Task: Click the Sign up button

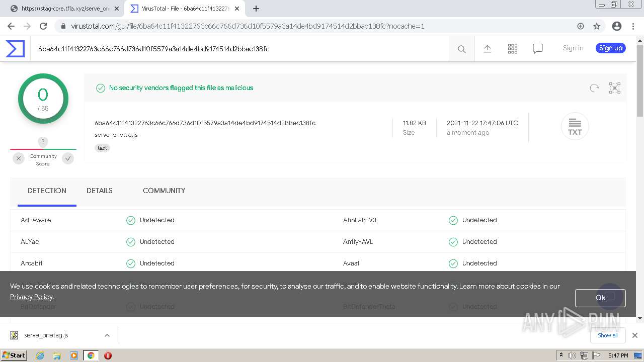Action: coord(611,48)
